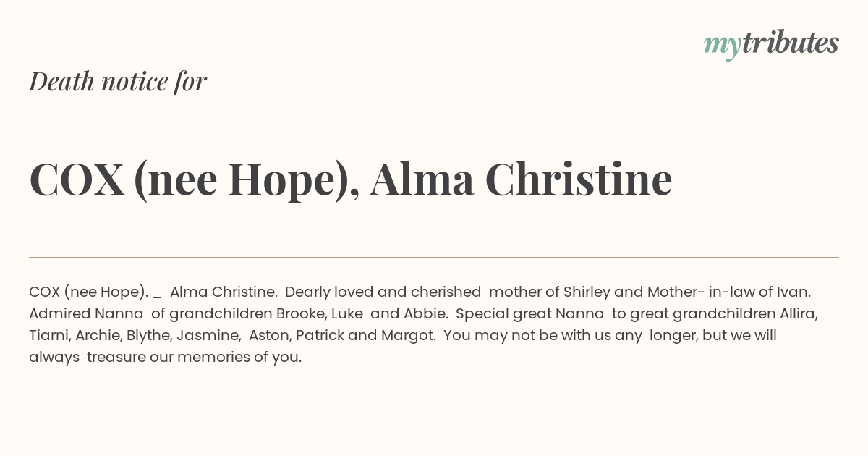Click the green "my" part of the logo
This screenshot has height=456, width=868.
click(x=723, y=47)
